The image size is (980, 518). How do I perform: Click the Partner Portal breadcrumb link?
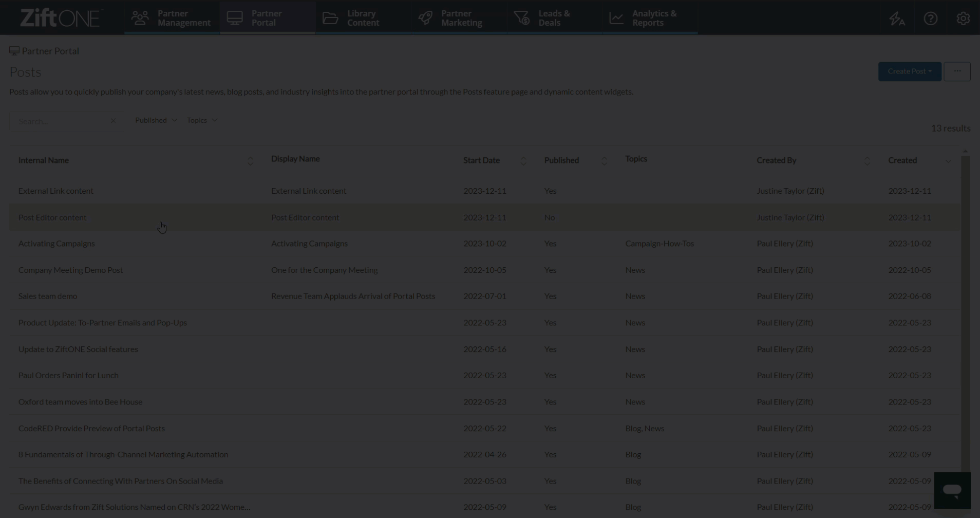(50, 51)
